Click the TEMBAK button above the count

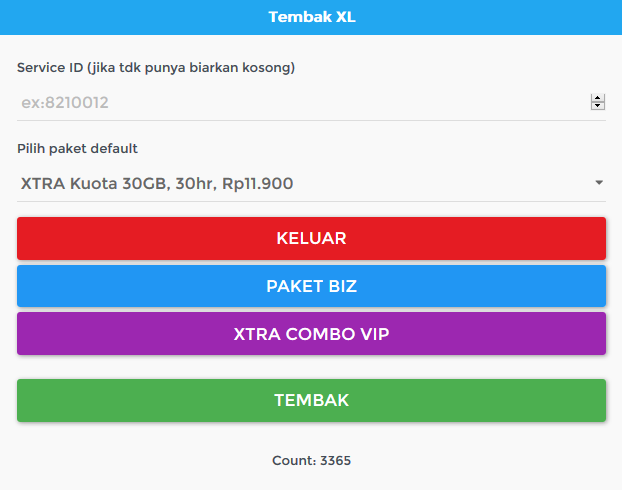click(311, 400)
